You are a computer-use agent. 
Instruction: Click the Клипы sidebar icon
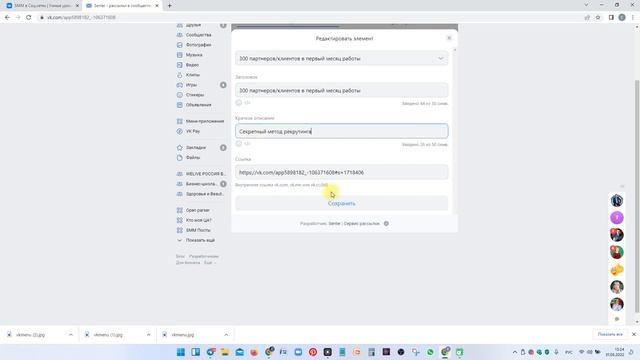pos(180,75)
